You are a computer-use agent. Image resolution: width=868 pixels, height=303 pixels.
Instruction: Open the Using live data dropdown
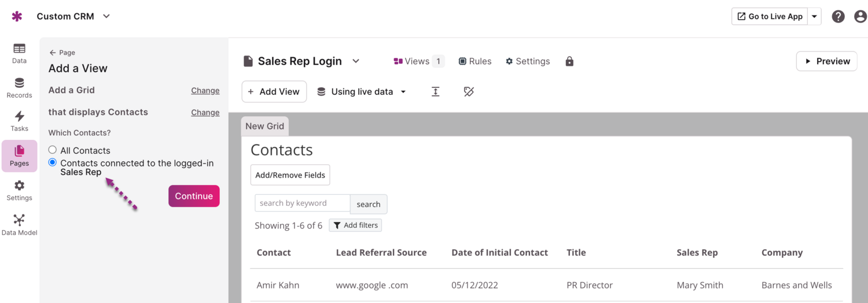pos(362,91)
